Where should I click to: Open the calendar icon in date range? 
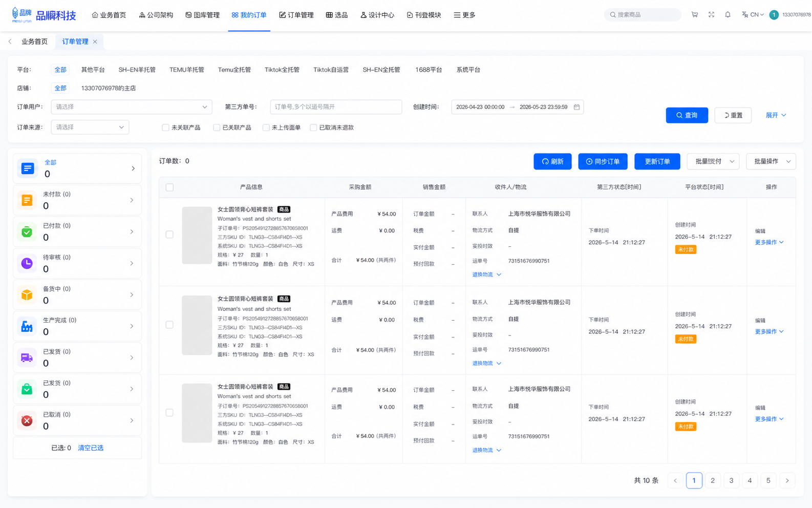point(576,107)
